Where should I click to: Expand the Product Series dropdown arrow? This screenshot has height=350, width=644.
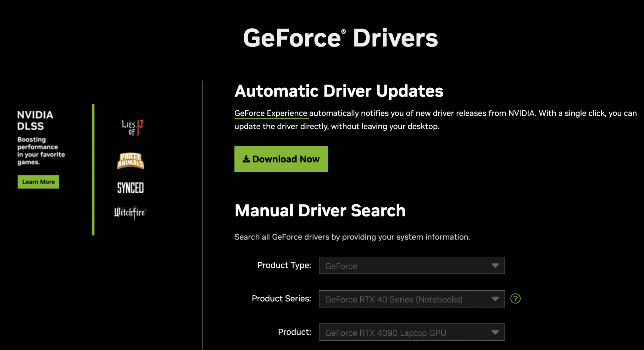[495, 299]
